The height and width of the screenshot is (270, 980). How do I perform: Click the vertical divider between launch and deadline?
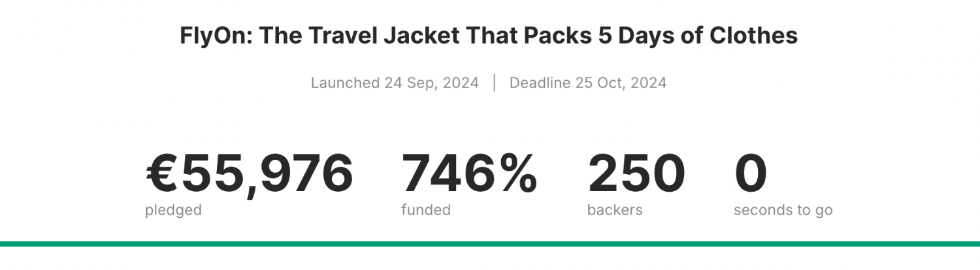click(494, 83)
